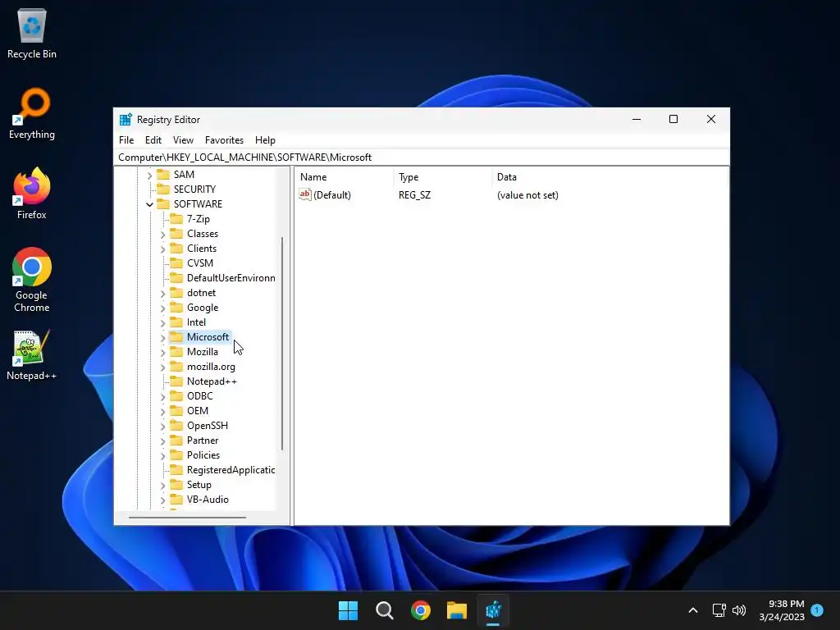Select the Partner key
This screenshot has height=630, width=840.
point(203,441)
